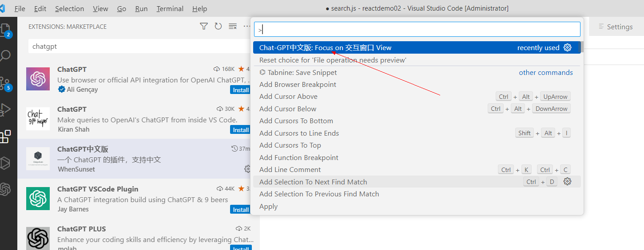Click publisher name WhenSunset
The image size is (644, 250).
[x=76, y=169]
